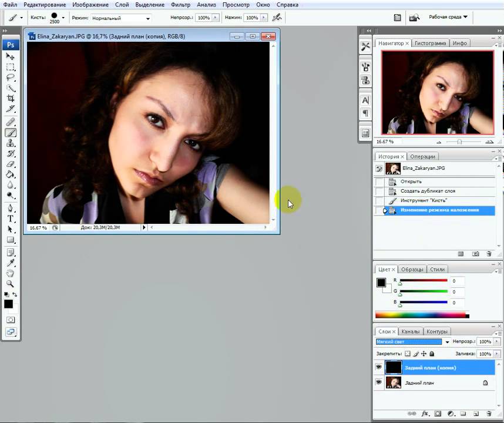Select the Открыть history state
This screenshot has height=423, width=504.
(x=411, y=182)
